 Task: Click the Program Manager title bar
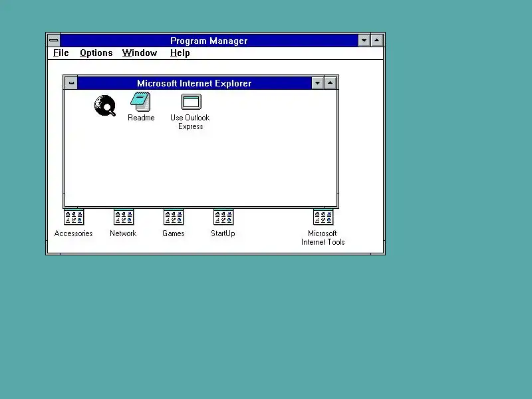point(209,41)
